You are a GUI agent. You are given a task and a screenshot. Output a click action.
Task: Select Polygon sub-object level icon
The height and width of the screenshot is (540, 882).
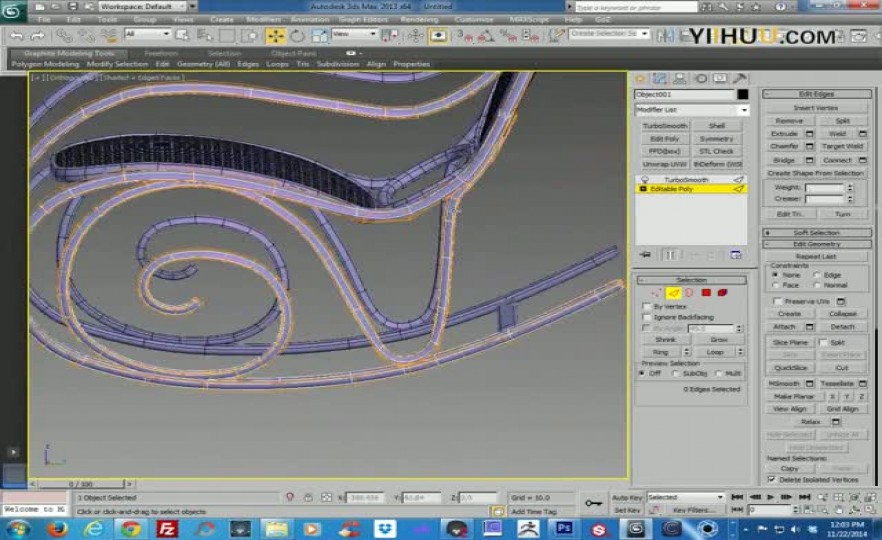pyautogui.click(x=706, y=292)
